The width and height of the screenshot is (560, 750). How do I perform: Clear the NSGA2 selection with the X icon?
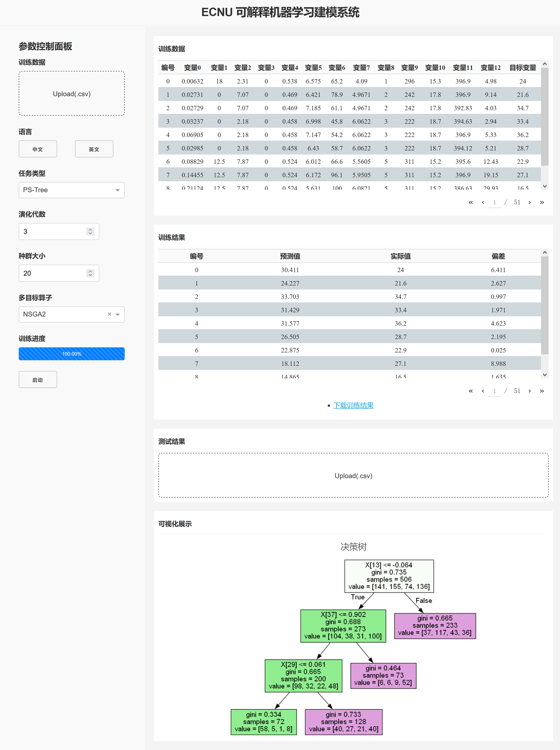109,314
